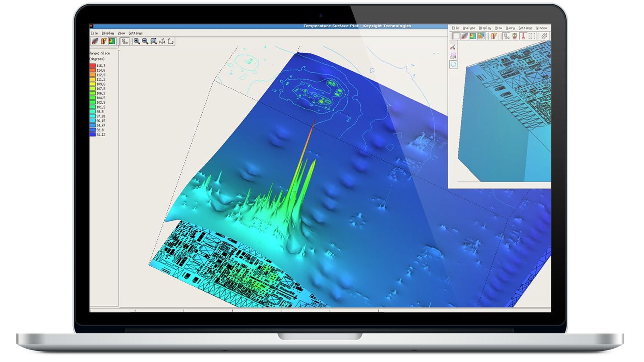Screen dimensions: 644x362
Task: Click the probe tool icon in left toolbar
Action: [x=95, y=41]
